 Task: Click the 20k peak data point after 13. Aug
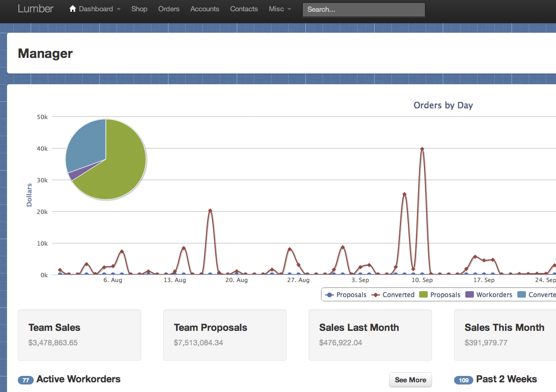210,211
